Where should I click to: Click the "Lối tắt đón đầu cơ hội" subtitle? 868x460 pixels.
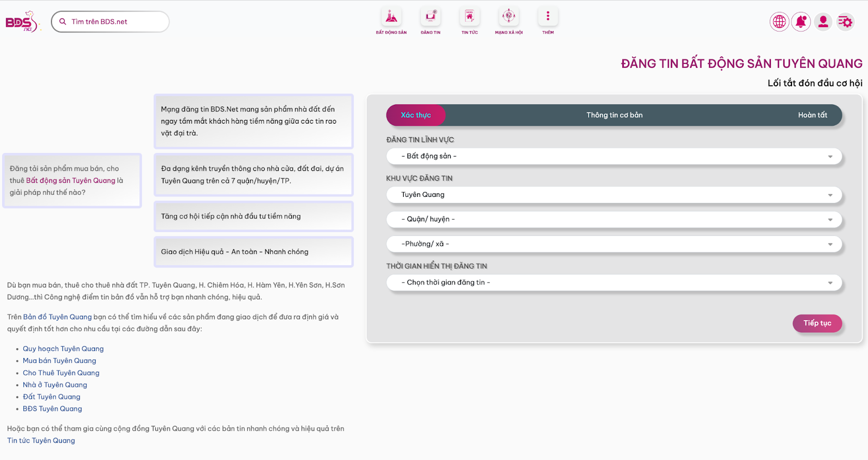(815, 83)
